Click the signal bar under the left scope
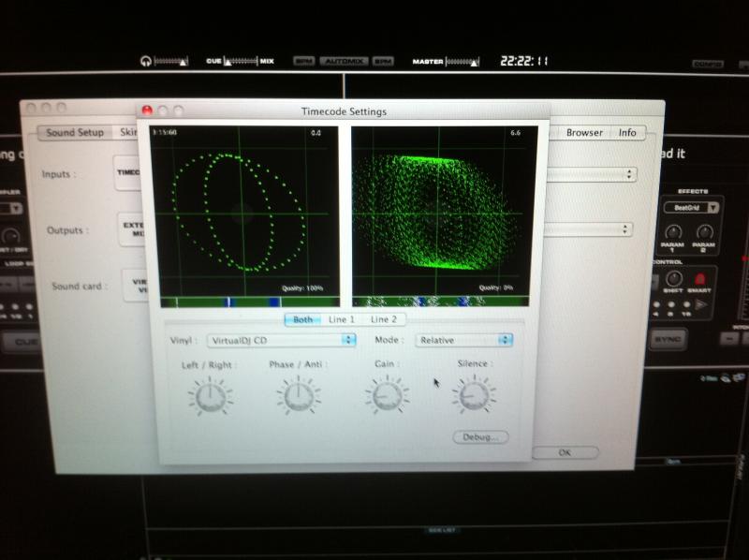749x560 pixels. [250, 302]
